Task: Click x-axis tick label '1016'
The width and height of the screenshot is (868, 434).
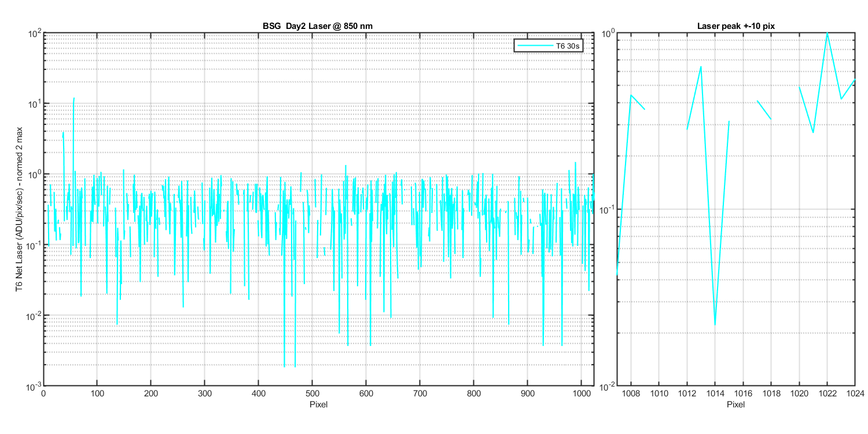Action: point(743,393)
